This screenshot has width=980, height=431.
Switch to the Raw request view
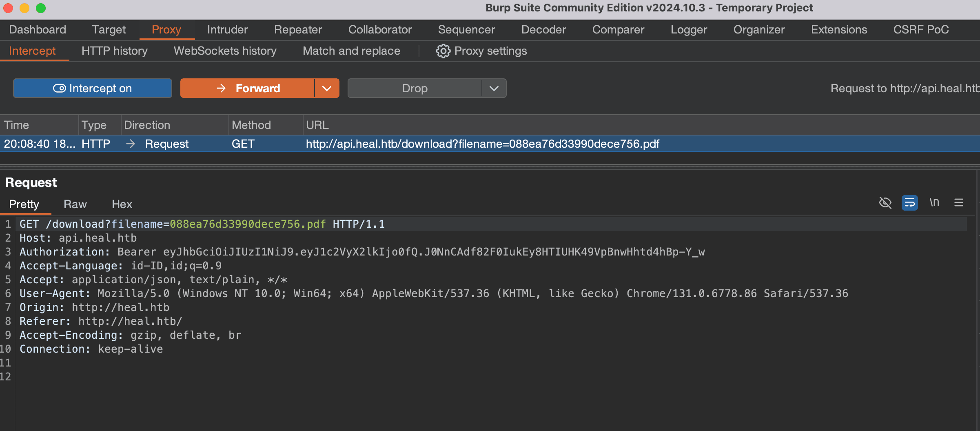(75, 204)
